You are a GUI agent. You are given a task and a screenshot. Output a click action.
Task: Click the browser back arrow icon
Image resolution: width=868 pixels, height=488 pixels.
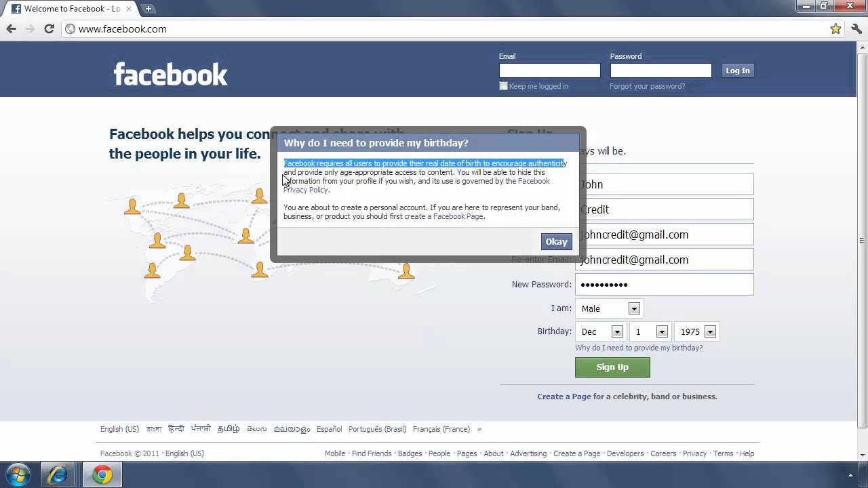point(11,28)
